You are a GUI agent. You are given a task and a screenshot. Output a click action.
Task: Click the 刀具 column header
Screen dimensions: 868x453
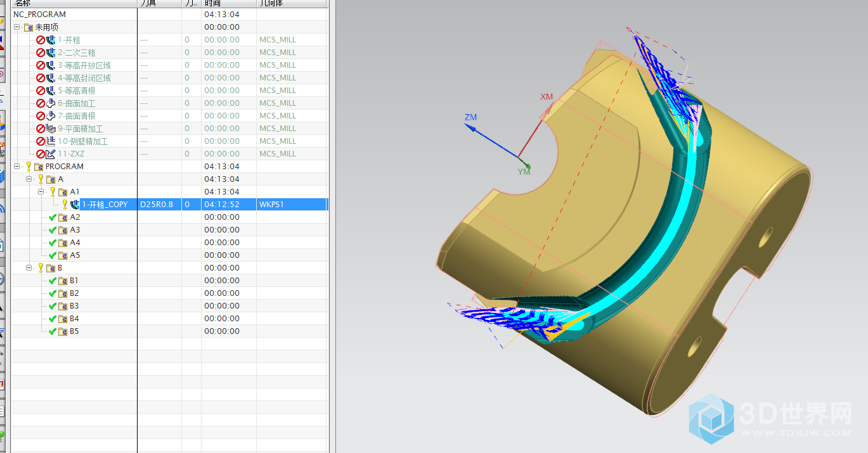point(160,4)
